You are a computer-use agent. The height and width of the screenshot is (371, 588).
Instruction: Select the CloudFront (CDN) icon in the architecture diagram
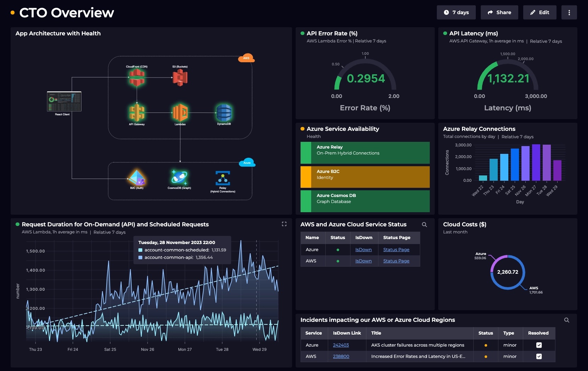(x=137, y=77)
